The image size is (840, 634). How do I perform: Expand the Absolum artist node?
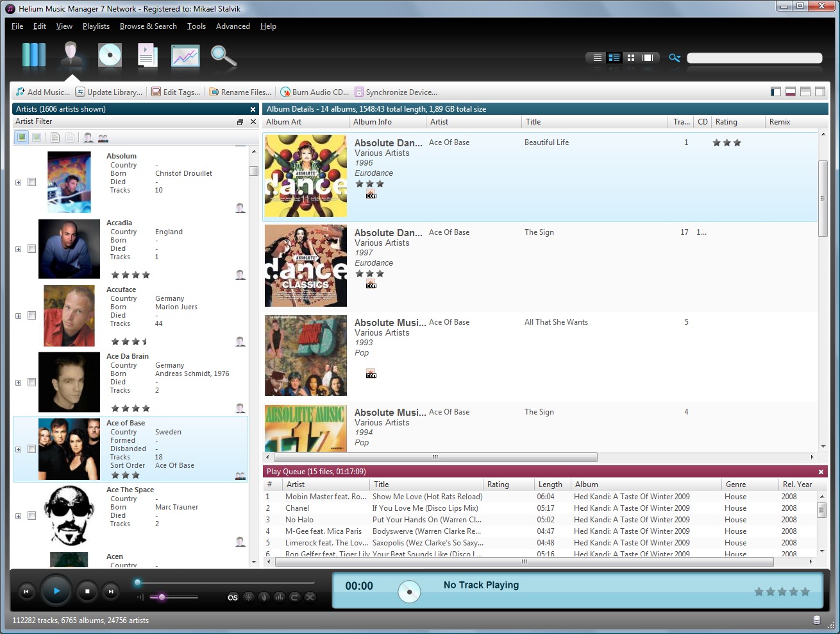point(19,182)
